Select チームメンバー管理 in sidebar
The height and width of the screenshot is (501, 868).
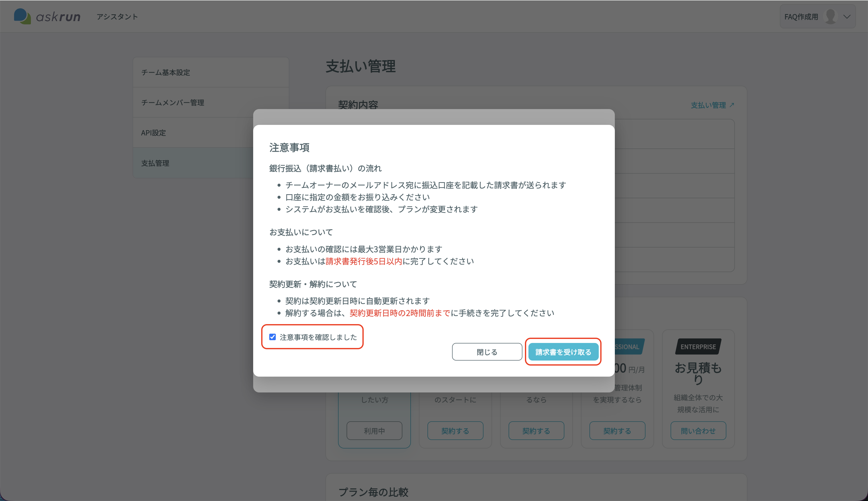210,103
